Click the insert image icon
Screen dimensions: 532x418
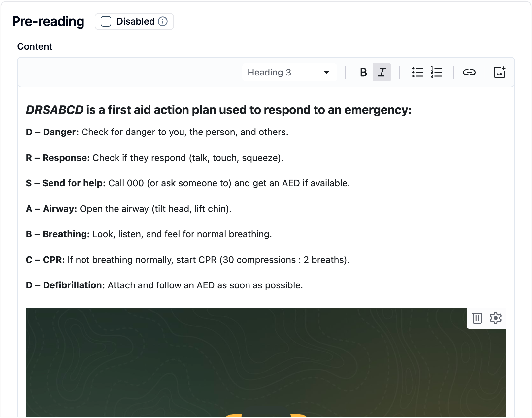500,72
